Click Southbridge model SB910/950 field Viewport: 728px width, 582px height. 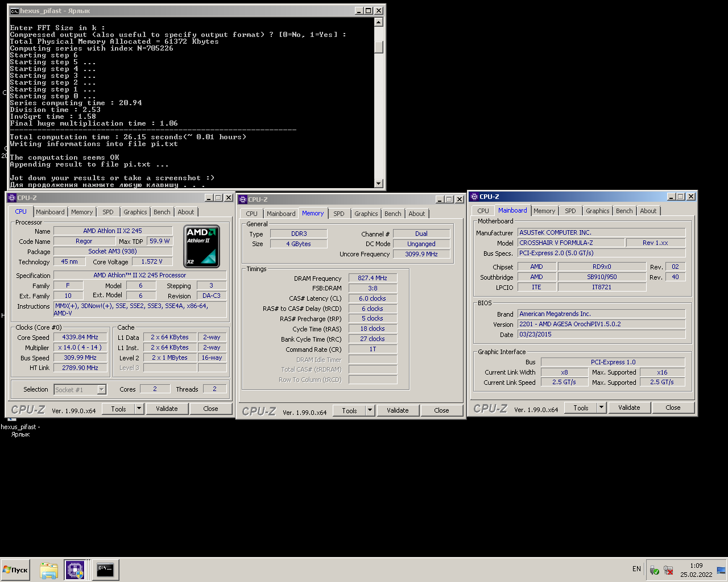click(x=602, y=277)
